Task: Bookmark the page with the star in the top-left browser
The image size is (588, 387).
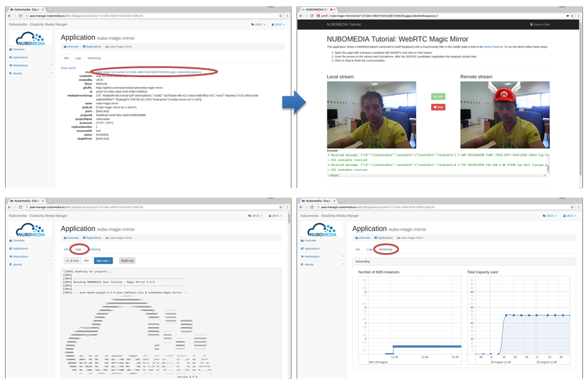Action: 280,15
